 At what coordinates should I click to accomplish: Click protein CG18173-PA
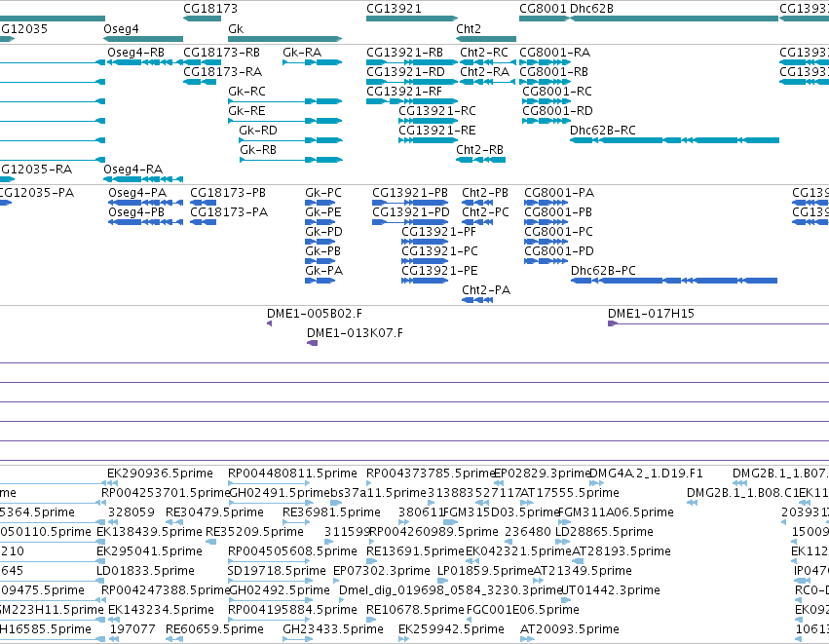229,212
